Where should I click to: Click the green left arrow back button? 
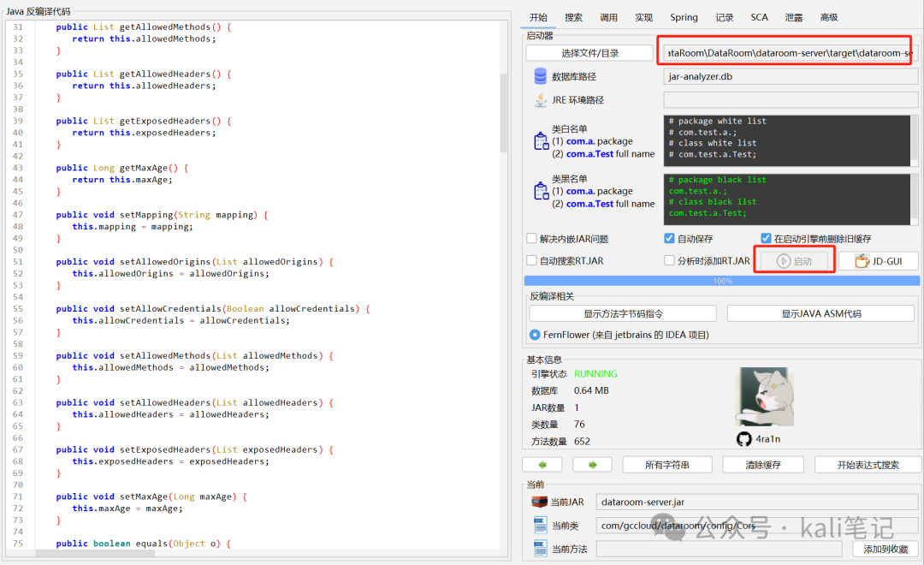click(x=542, y=465)
